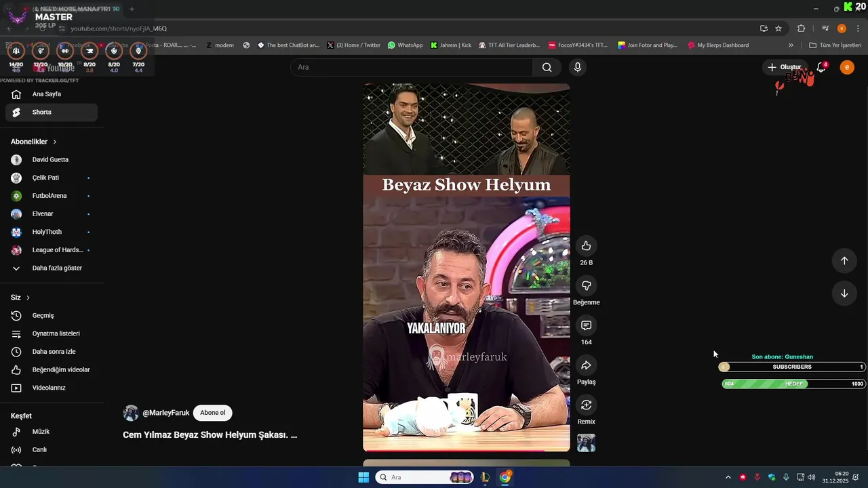Select Shorts in the sidebar
868x488 pixels.
[52, 113]
